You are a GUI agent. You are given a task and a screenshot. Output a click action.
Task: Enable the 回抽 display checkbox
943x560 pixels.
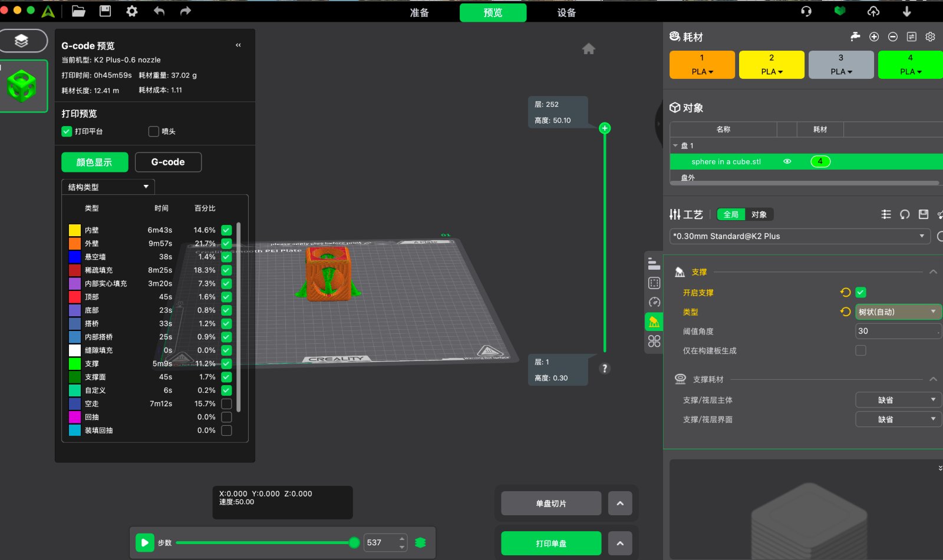tap(226, 417)
